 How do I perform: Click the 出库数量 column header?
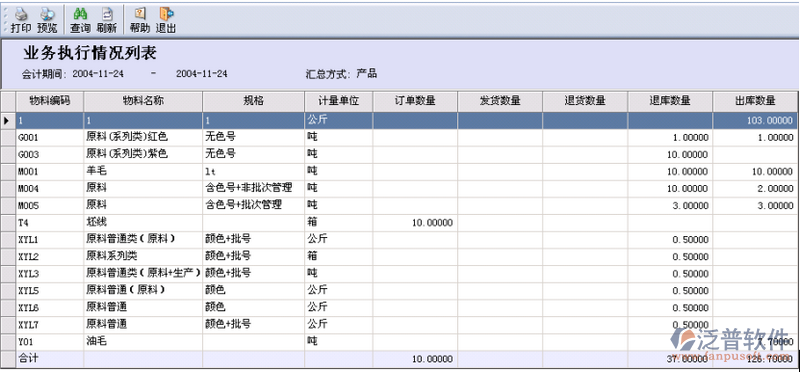tap(755, 101)
